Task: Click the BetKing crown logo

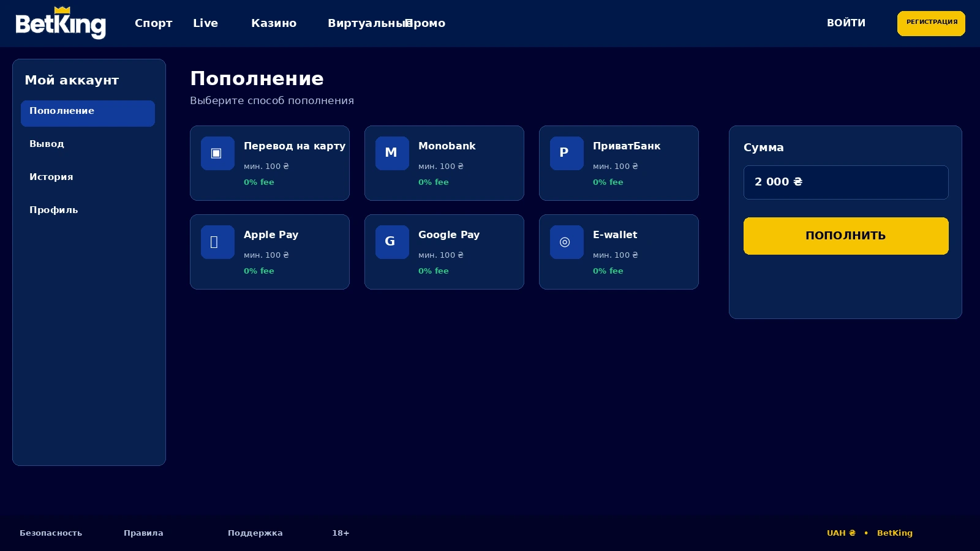Action: (x=61, y=23)
